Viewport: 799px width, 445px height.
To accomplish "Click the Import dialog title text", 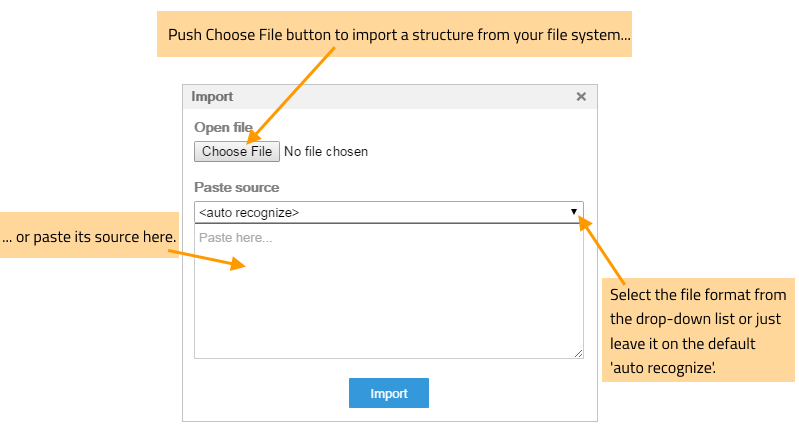I will point(212,96).
